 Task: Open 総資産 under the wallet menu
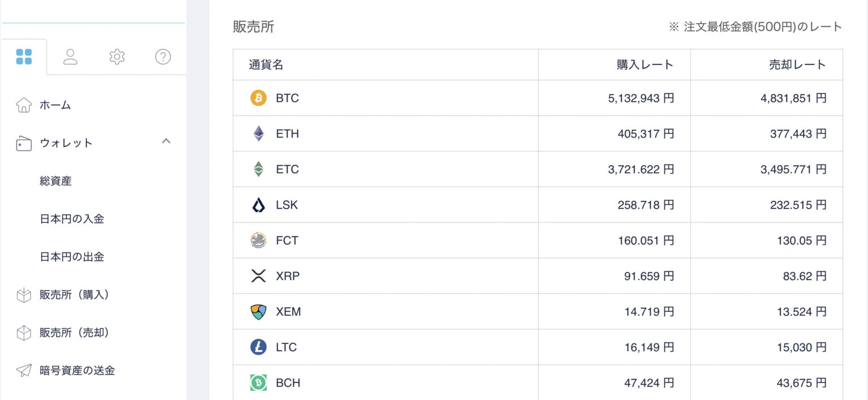point(55,181)
